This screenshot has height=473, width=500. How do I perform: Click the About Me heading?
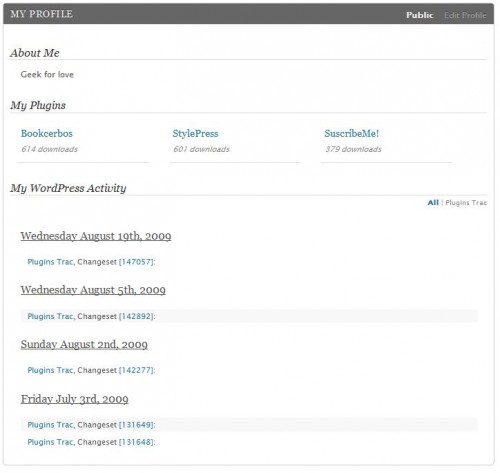coord(35,53)
